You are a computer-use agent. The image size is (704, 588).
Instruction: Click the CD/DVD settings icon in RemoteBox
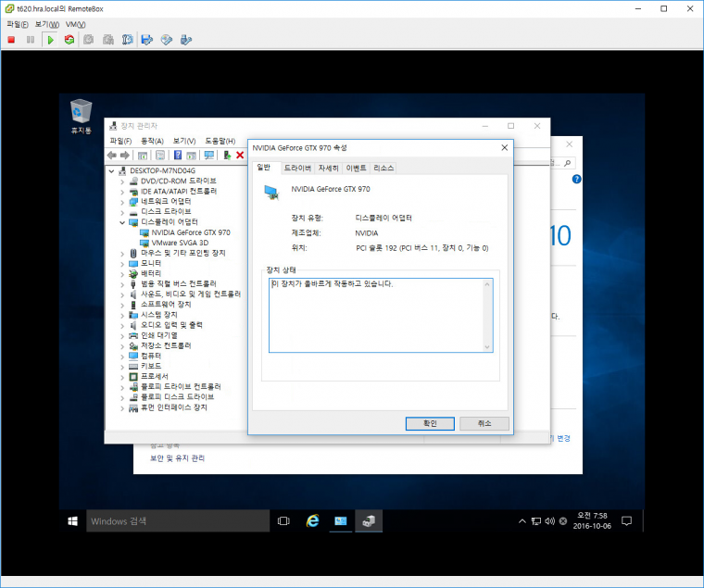(166, 40)
